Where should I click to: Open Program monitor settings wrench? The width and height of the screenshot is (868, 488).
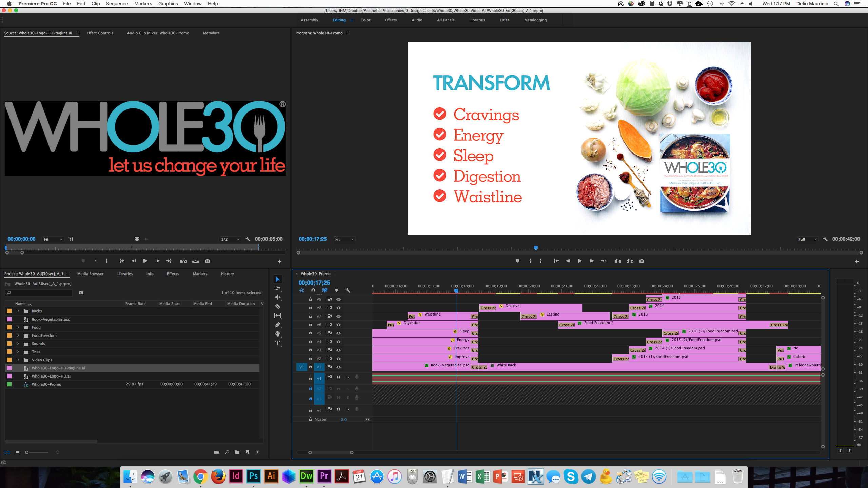coord(825,239)
